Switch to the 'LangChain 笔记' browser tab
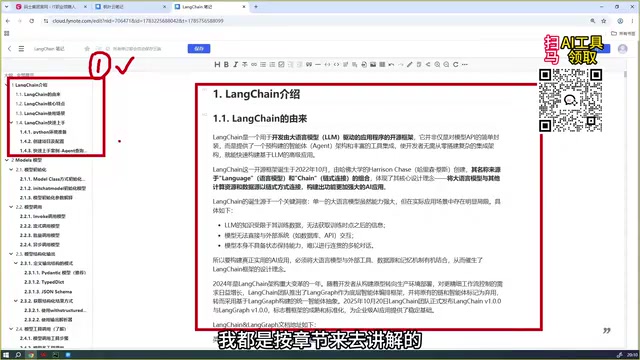 click(x=209, y=7)
